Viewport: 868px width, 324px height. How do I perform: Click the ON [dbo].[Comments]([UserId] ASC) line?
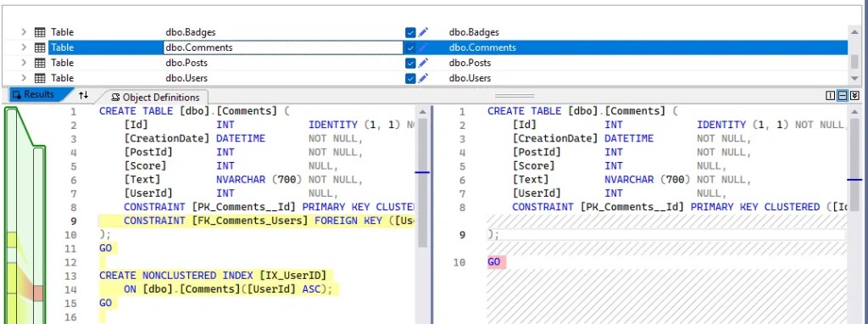click(228, 289)
